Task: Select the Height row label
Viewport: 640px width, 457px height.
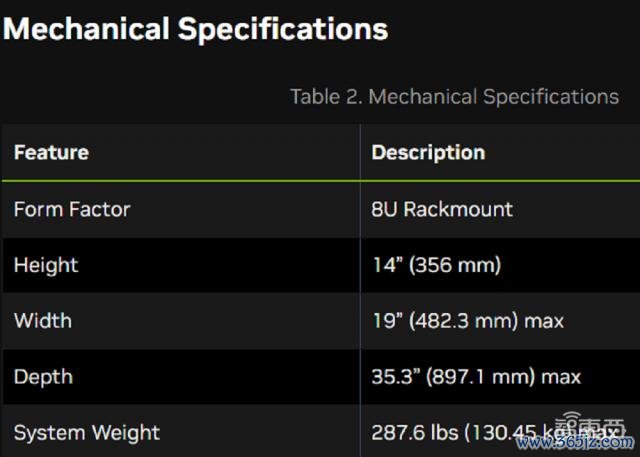Action: 46,265
